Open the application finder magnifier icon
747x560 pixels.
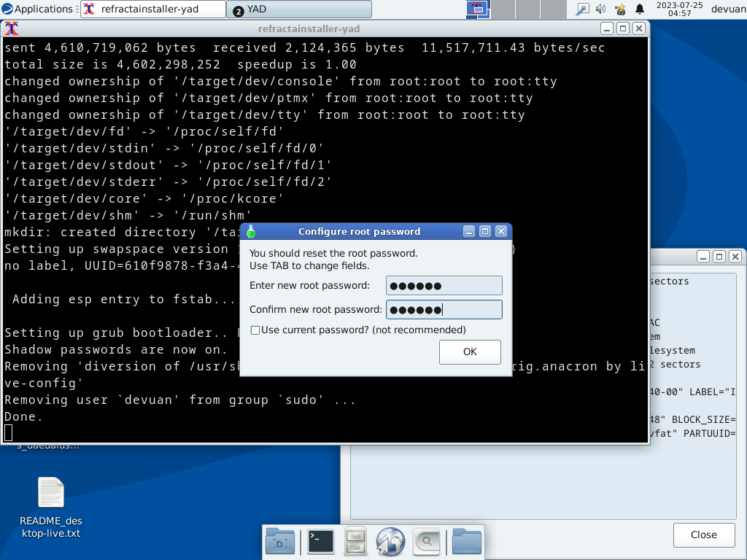click(x=426, y=542)
